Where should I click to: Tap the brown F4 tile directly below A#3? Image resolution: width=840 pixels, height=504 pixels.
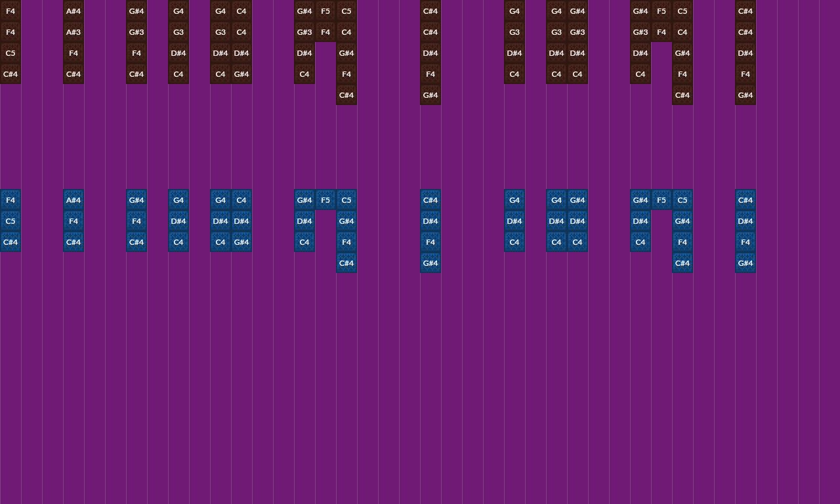click(x=73, y=52)
